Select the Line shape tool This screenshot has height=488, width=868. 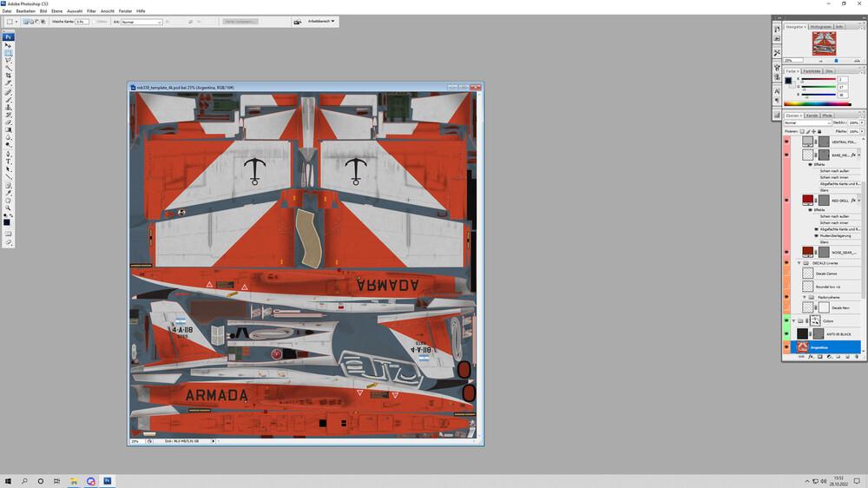[x=8, y=176]
